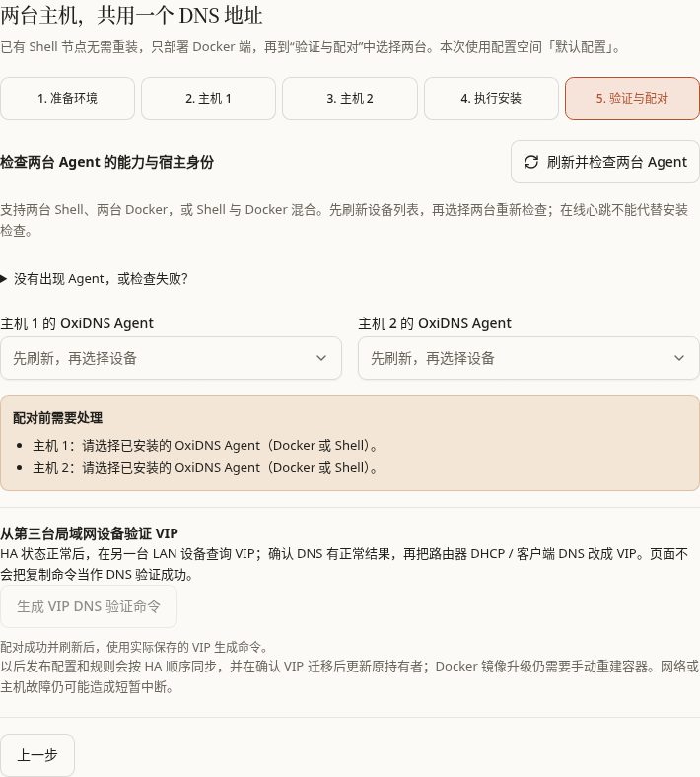Viewport: 700px width, 777px height.
Task: Click heading 从第三台局域网设备验证 VIP
Action: [89, 533]
